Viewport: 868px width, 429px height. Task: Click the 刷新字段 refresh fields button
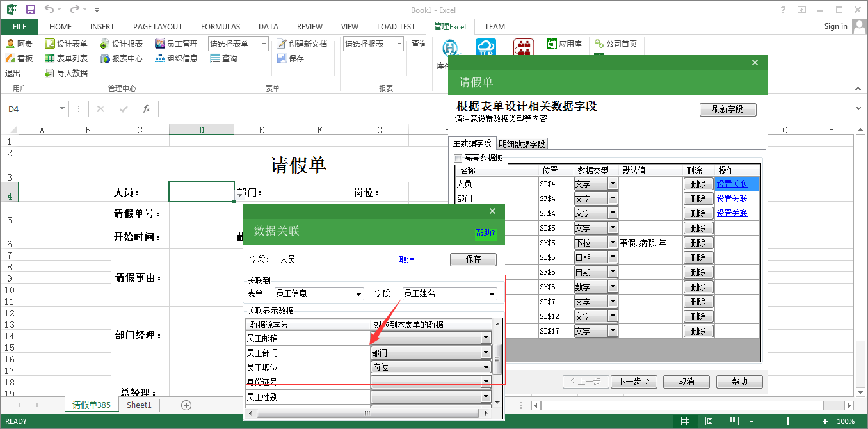[728, 109]
